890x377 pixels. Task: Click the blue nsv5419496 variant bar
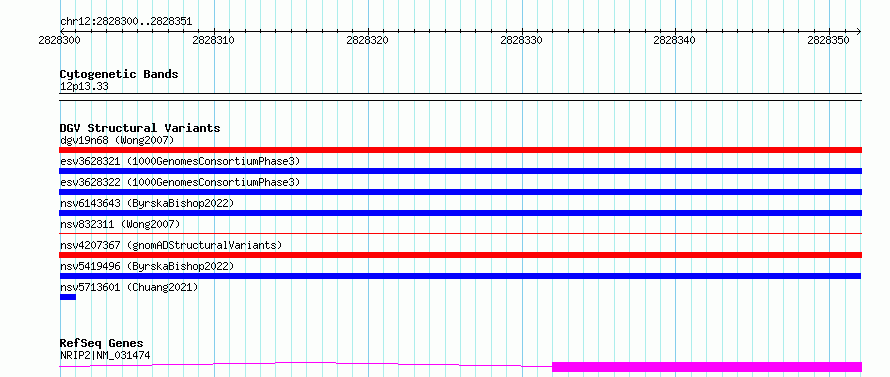[x=460, y=276]
